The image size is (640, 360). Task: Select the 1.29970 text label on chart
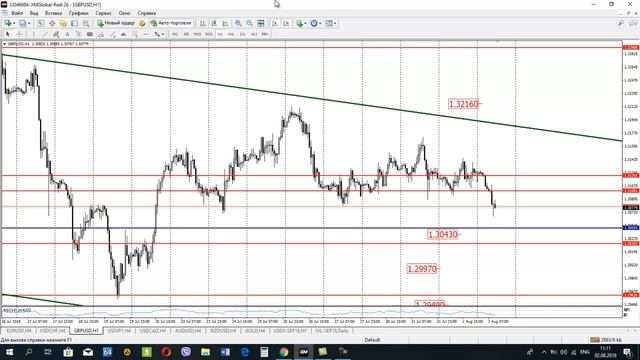click(422, 269)
